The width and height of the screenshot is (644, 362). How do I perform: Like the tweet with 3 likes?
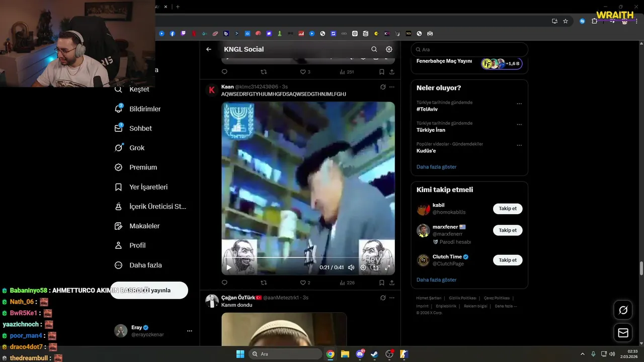(305, 72)
